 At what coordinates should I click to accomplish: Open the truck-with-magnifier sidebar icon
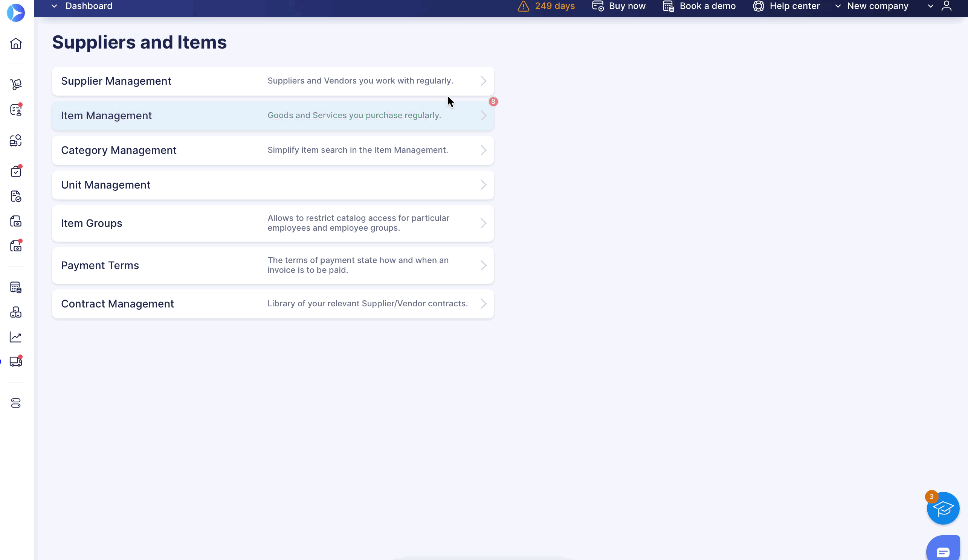(x=16, y=140)
